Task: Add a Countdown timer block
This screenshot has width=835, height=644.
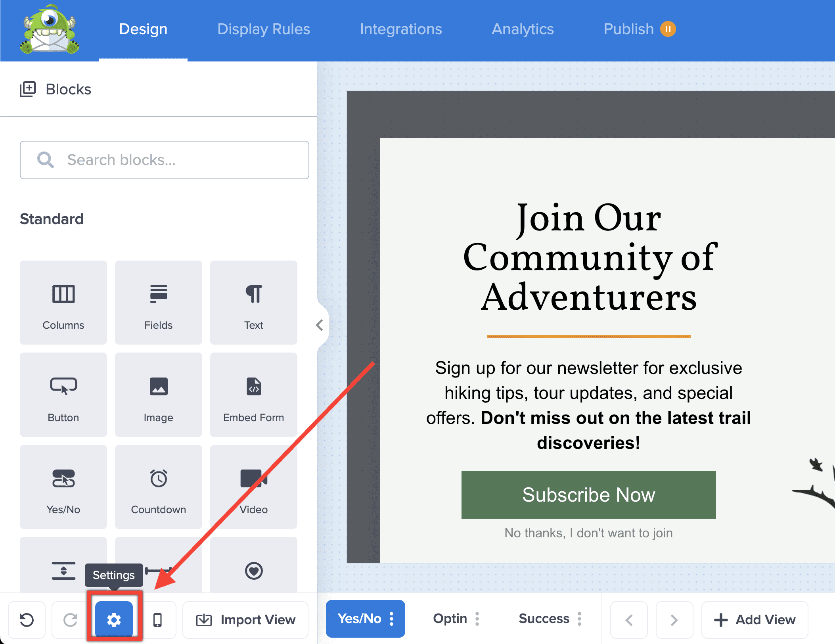Action: pos(158,487)
